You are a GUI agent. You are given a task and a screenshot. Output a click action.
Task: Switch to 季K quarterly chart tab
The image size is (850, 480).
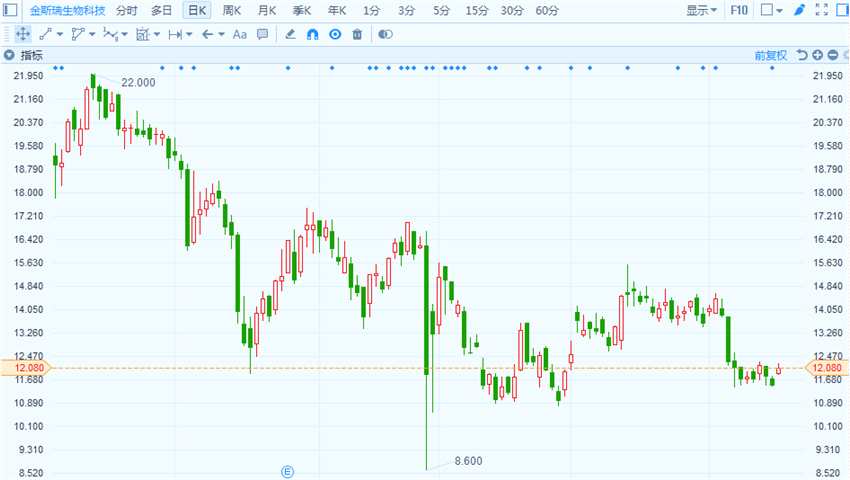[x=302, y=10]
